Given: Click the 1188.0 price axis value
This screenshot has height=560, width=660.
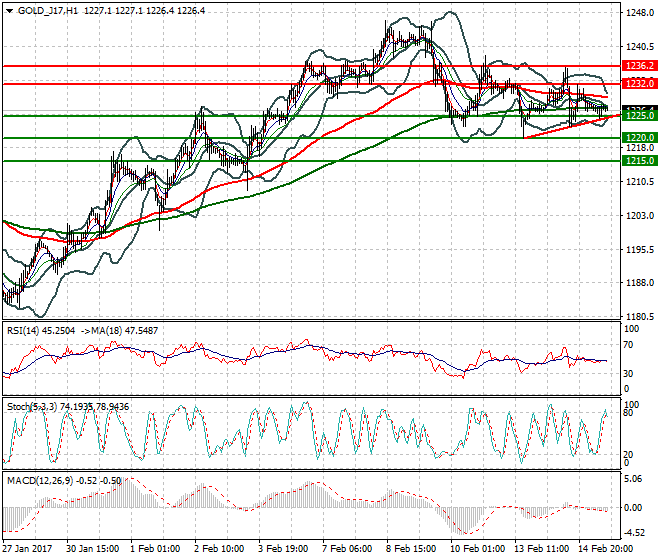Looking at the screenshot, I should click(x=640, y=283).
